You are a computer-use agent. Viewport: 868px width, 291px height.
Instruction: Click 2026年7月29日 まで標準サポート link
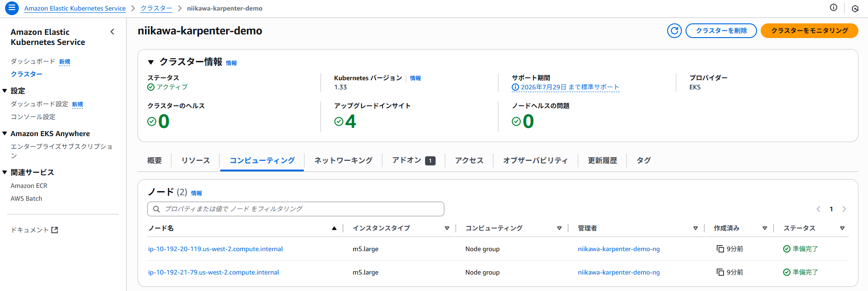coord(570,87)
